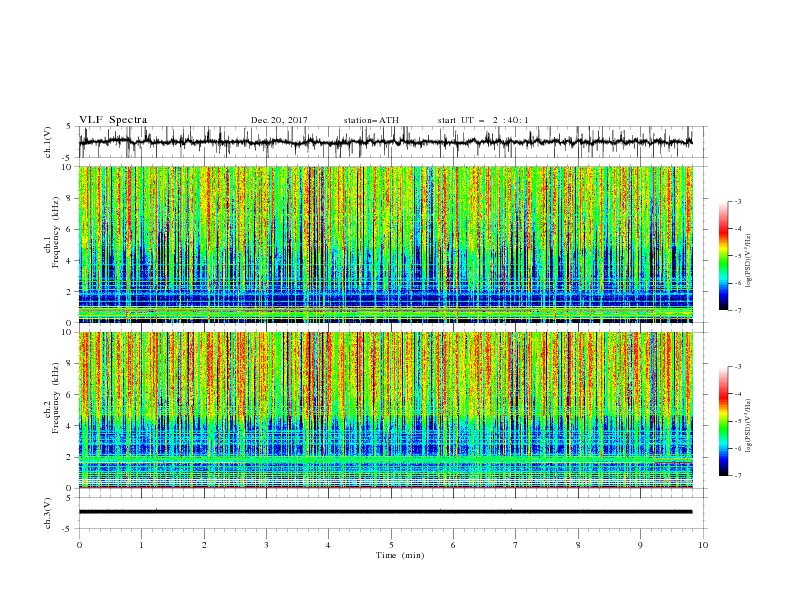Click the "-3" label on upper color bar
The image size is (792, 612).
tap(737, 201)
